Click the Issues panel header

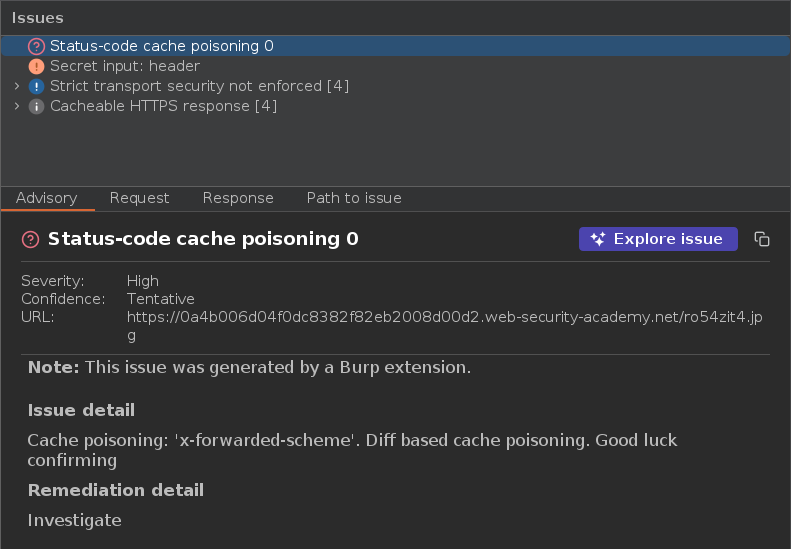click(x=38, y=18)
